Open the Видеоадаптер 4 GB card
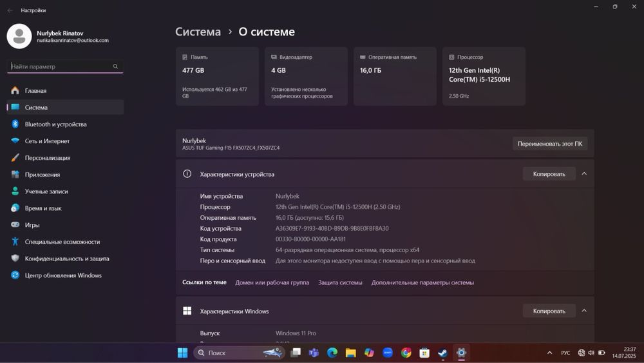The height and width of the screenshot is (363, 644). click(x=306, y=77)
